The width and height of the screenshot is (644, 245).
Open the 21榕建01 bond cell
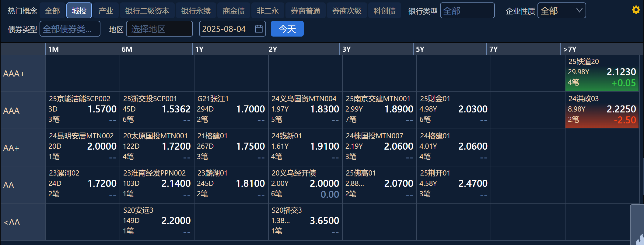(x=231, y=147)
